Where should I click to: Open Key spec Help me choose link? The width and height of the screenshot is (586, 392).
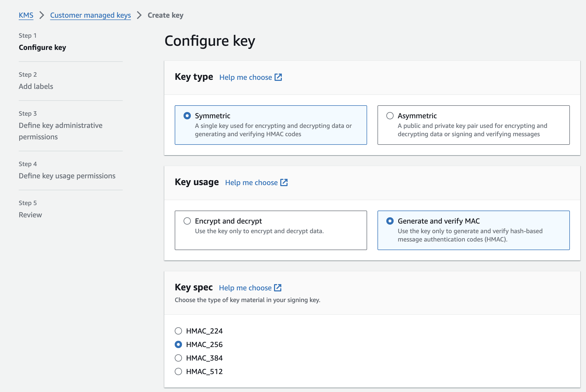click(x=245, y=288)
